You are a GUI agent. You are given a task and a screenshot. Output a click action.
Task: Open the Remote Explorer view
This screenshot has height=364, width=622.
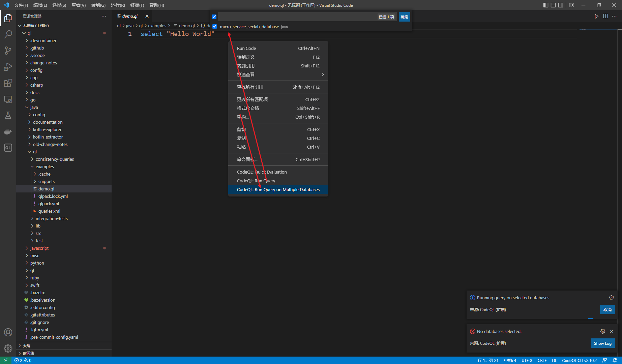8,99
